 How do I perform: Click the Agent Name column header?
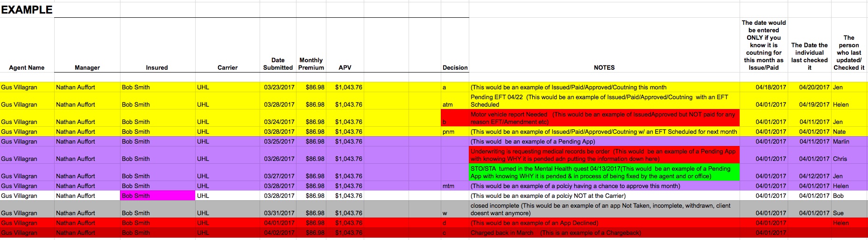click(27, 67)
